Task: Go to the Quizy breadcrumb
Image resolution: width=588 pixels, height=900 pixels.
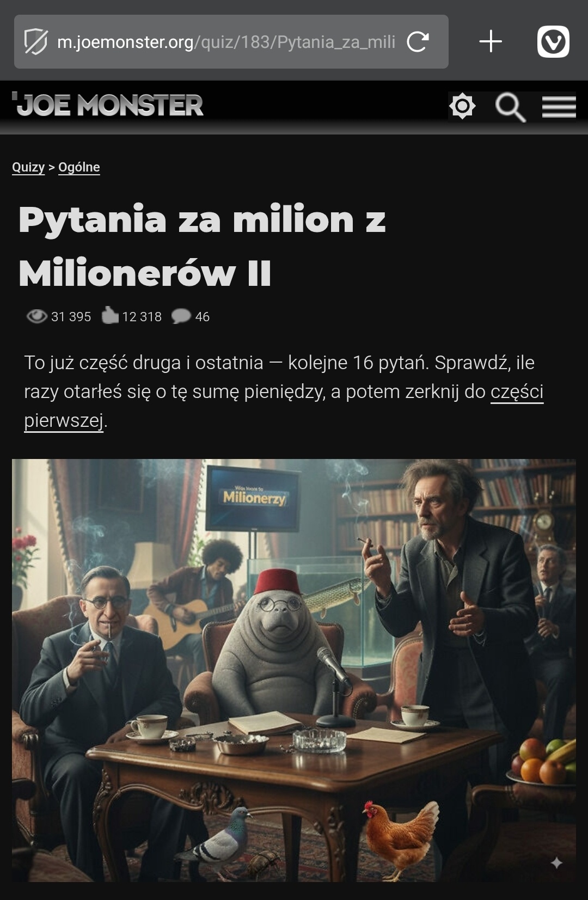Action: point(28,167)
